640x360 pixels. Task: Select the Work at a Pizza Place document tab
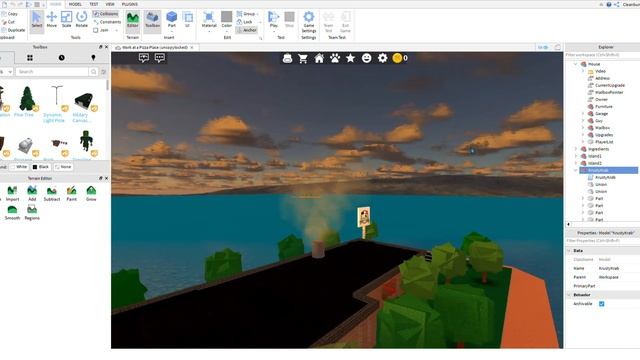click(x=155, y=48)
